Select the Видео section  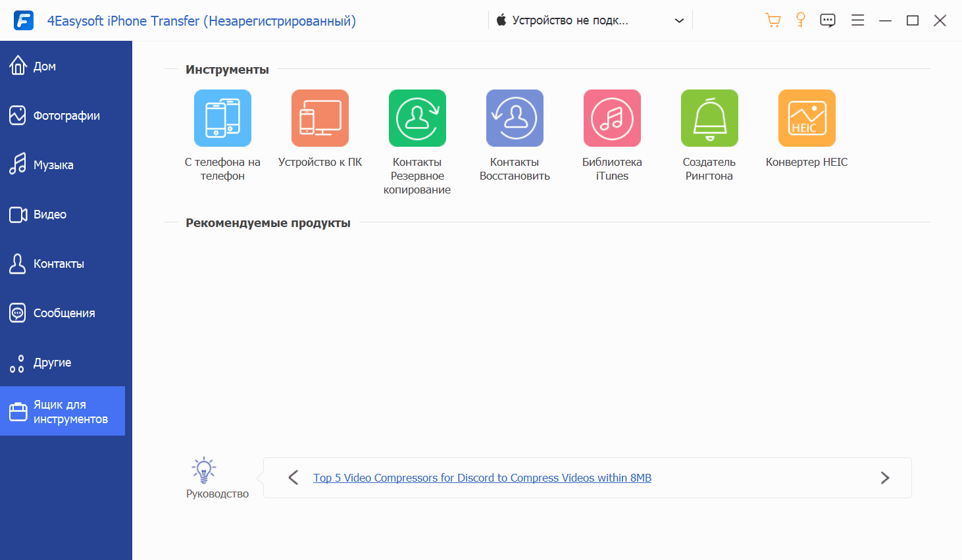coord(63,214)
